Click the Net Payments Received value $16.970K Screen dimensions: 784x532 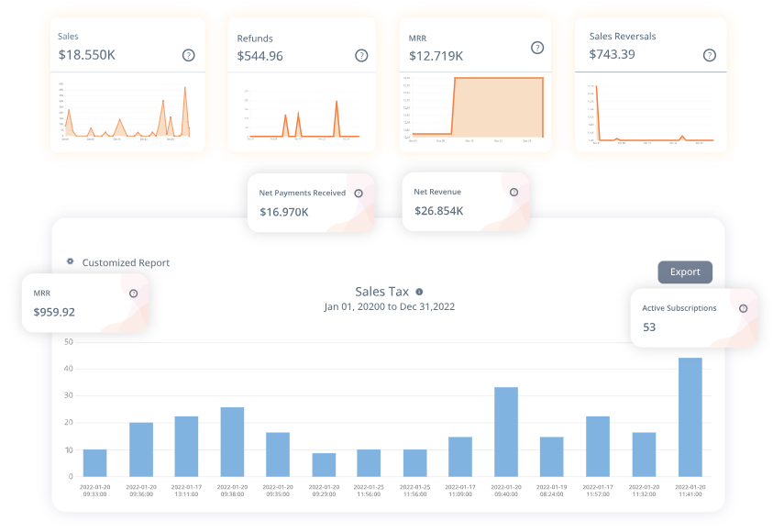pos(284,212)
